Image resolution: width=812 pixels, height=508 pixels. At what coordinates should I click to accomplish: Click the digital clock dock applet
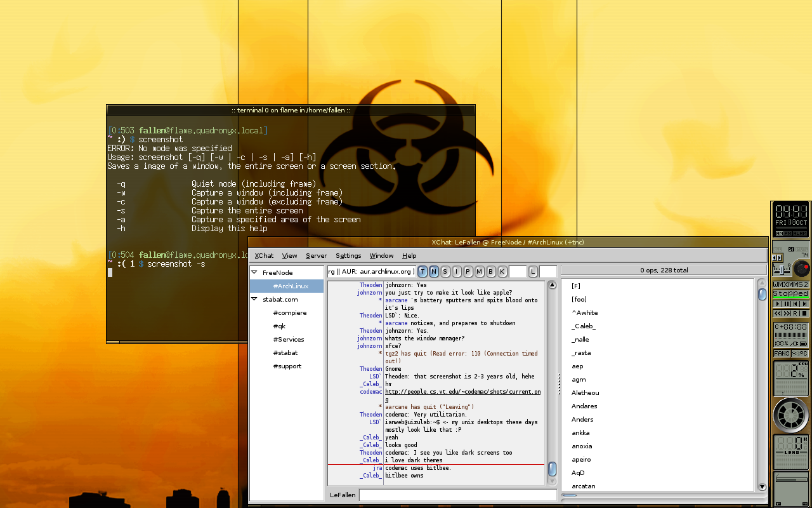(790, 218)
